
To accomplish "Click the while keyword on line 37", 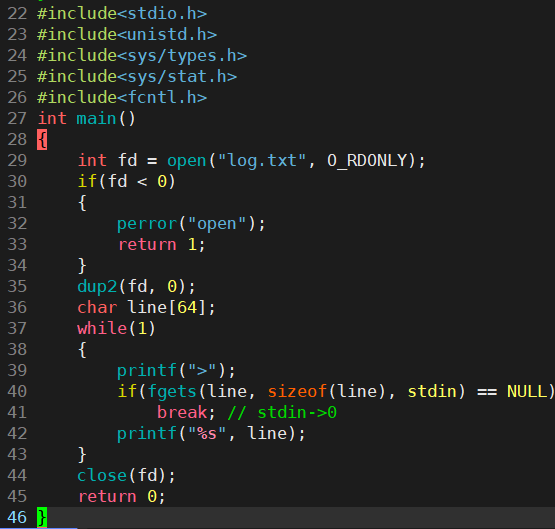I will pyautogui.click(x=102, y=328).
